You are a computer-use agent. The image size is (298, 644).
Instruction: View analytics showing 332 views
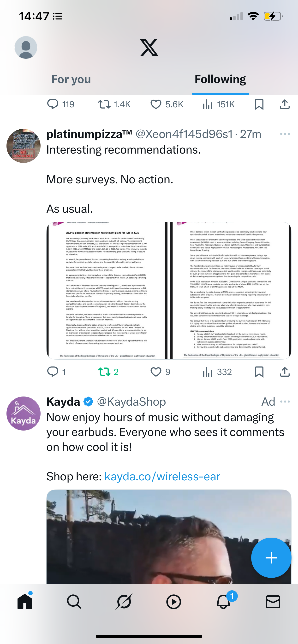pyautogui.click(x=217, y=372)
